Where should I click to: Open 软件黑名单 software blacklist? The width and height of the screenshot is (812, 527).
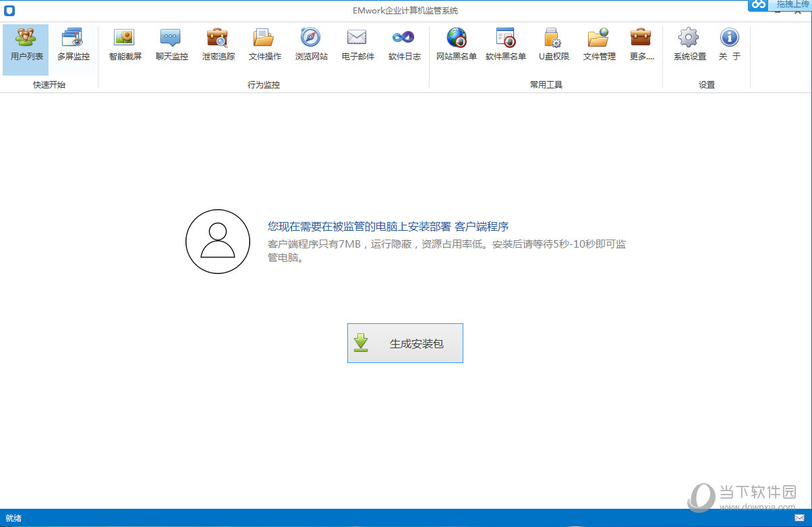point(506,46)
